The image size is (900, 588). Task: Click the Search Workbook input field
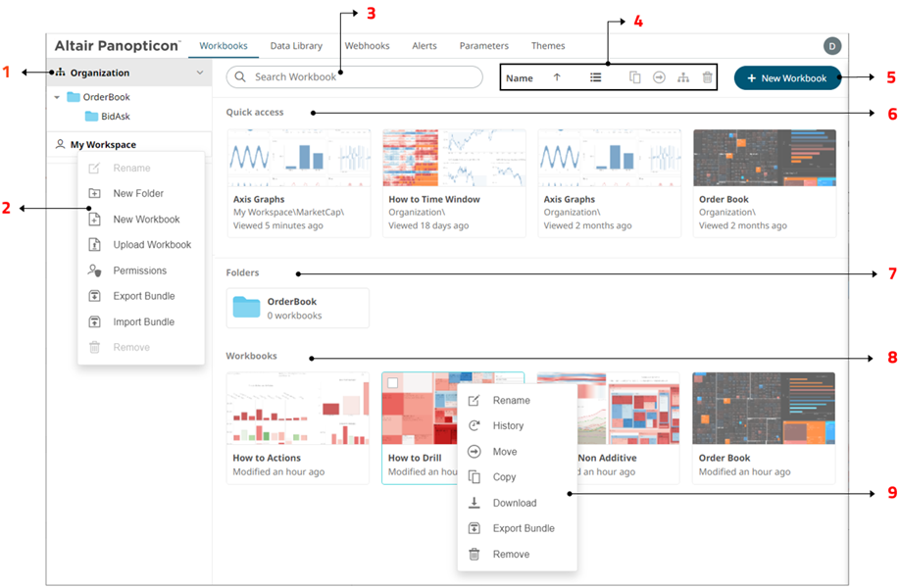pyautogui.click(x=354, y=76)
